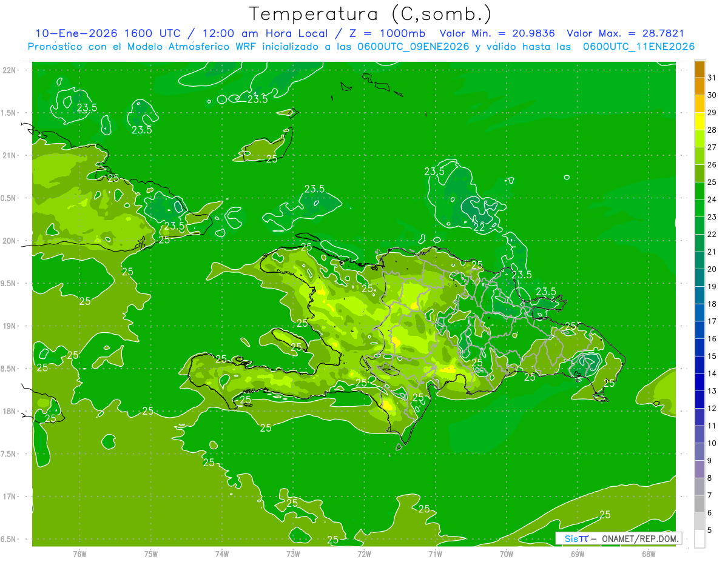Pick the orange legend swatch between 30 and 31
The height and width of the screenshot is (562, 728).
click(699, 87)
